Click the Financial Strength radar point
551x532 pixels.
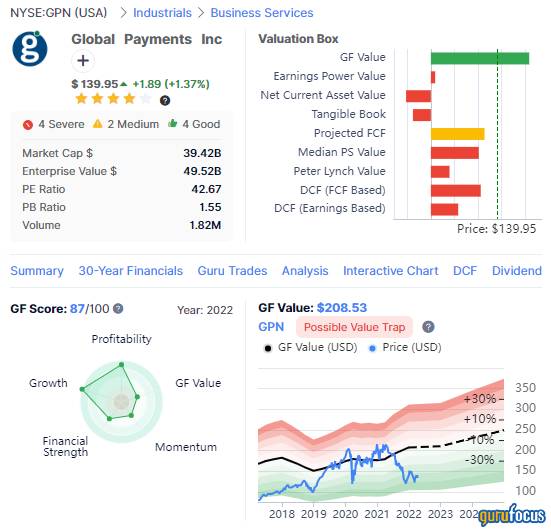pyautogui.click(x=110, y=419)
